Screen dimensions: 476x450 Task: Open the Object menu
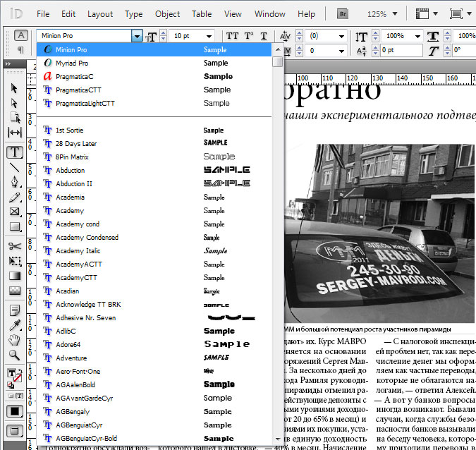(x=167, y=14)
